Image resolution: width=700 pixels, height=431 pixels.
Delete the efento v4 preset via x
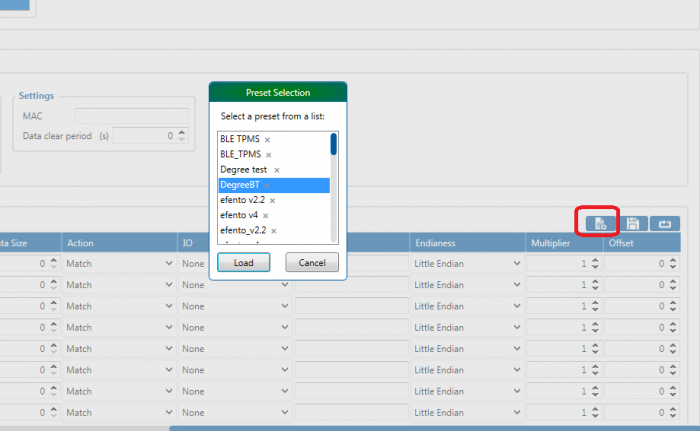[265, 215]
